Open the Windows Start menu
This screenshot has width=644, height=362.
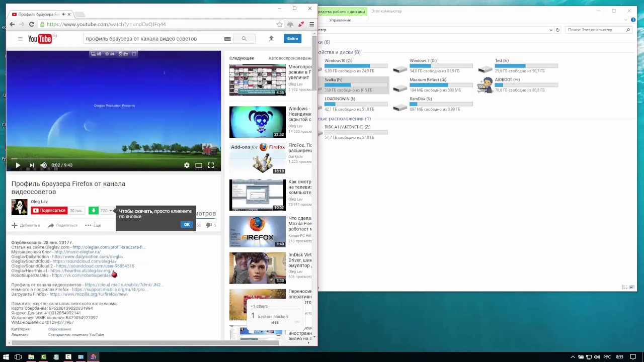pyautogui.click(x=6, y=357)
